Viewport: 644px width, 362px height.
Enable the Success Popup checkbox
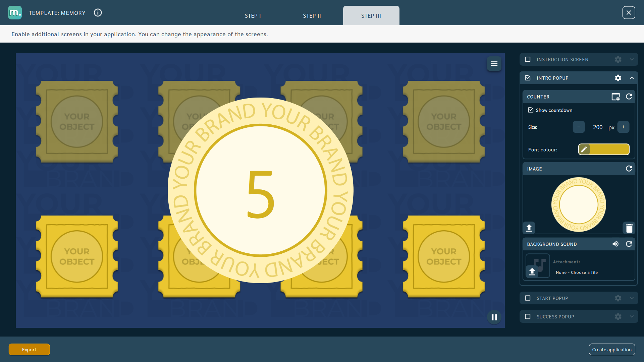(528, 316)
